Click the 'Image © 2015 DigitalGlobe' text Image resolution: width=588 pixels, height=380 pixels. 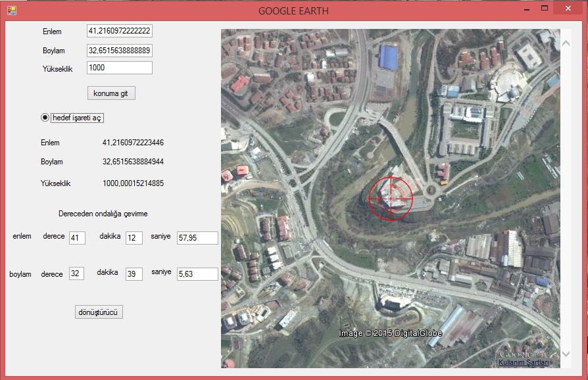(391, 333)
